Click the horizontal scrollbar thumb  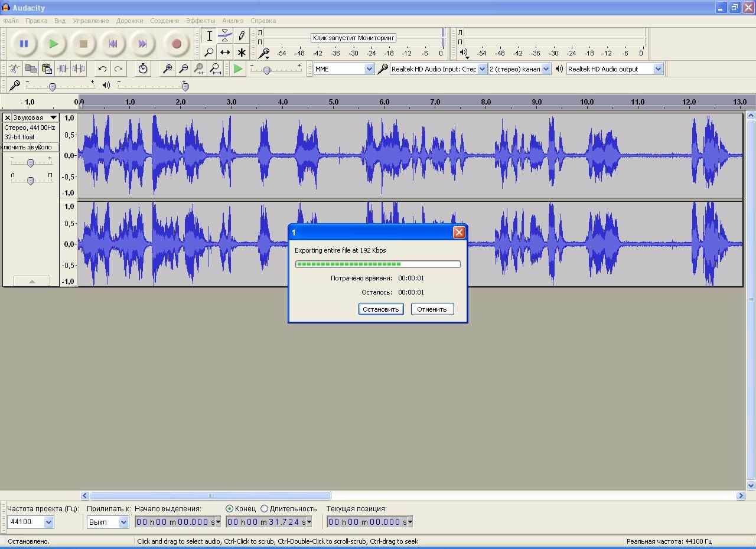click(211, 496)
